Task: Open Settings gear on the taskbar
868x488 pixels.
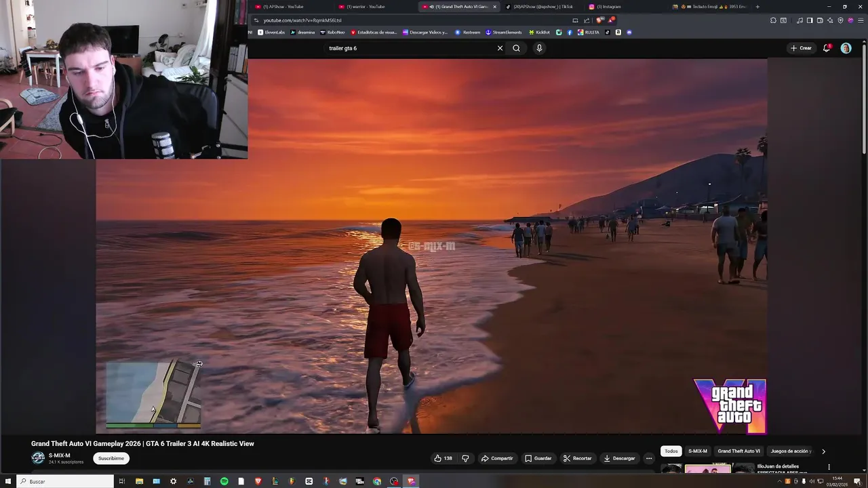Action: [x=173, y=481]
